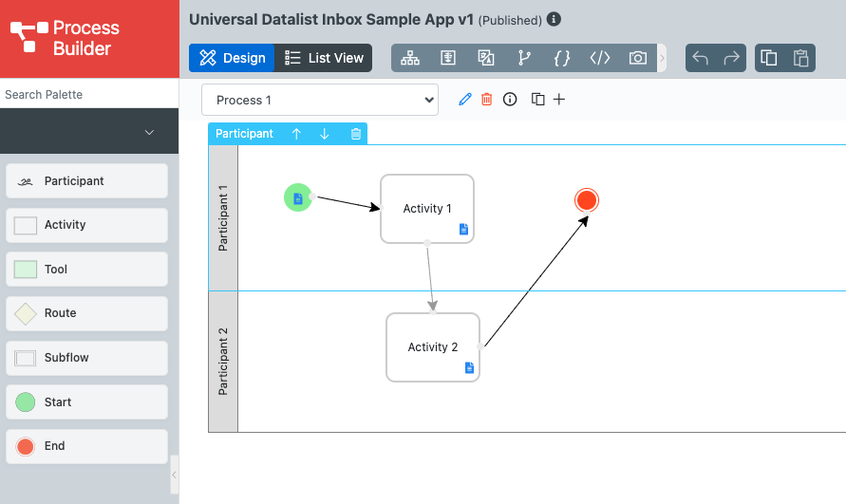Click the branch icon in toolbar
The image size is (846, 504).
[524, 58]
